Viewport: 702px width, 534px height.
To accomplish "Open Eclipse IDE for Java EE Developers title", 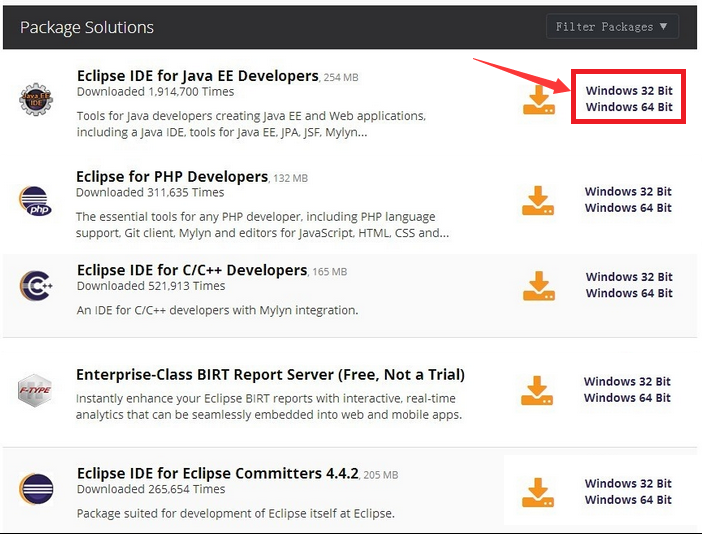I will (x=197, y=76).
